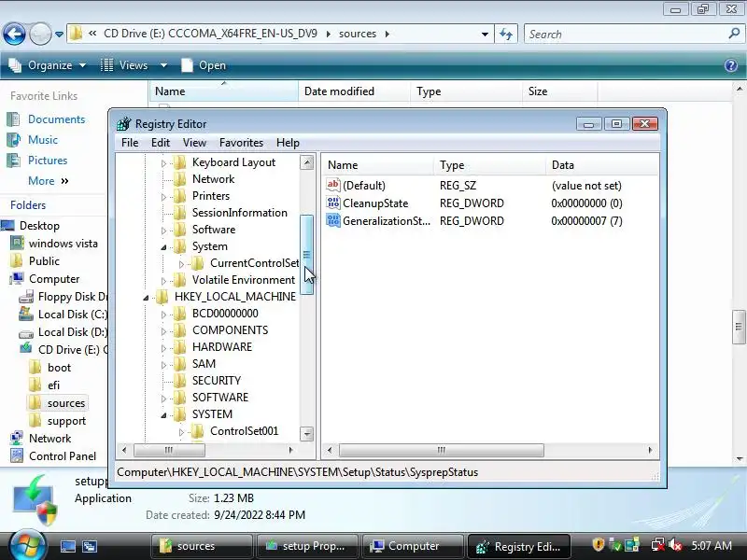
Task: Switch to the setup Properties taskbar button
Action: (307, 546)
